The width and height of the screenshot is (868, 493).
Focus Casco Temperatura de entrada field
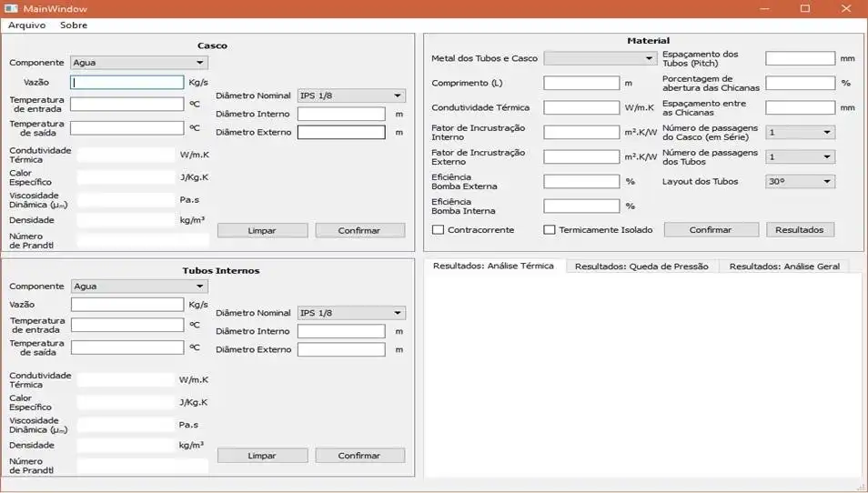126,104
